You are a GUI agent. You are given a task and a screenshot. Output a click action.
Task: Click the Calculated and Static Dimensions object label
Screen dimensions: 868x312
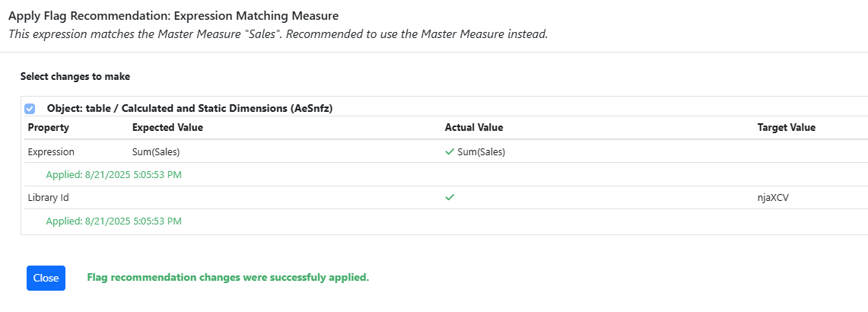189,108
